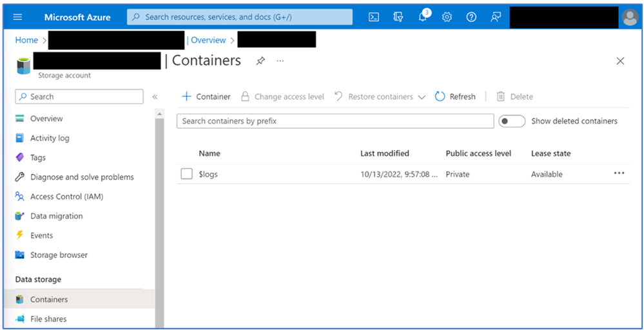
Task: Open Diagnose and solve problems
Action: [x=82, y=177]
